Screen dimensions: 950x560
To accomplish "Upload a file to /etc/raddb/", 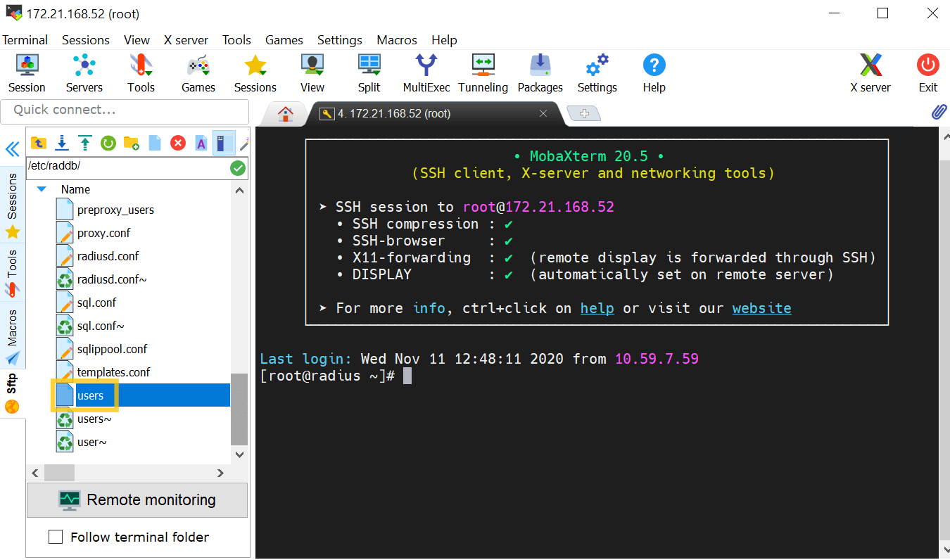I will (84, 143).
